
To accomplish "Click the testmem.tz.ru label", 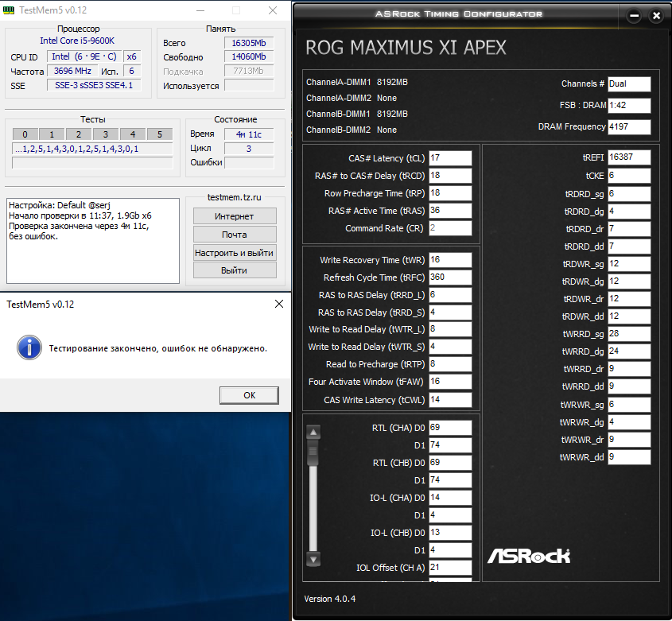I will tap(235, 197).
